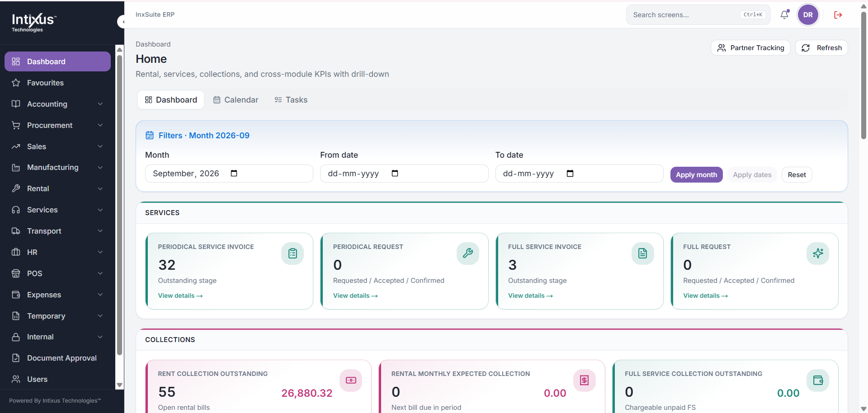Expand the Expenses menu chevron

(x=100, y=295)
